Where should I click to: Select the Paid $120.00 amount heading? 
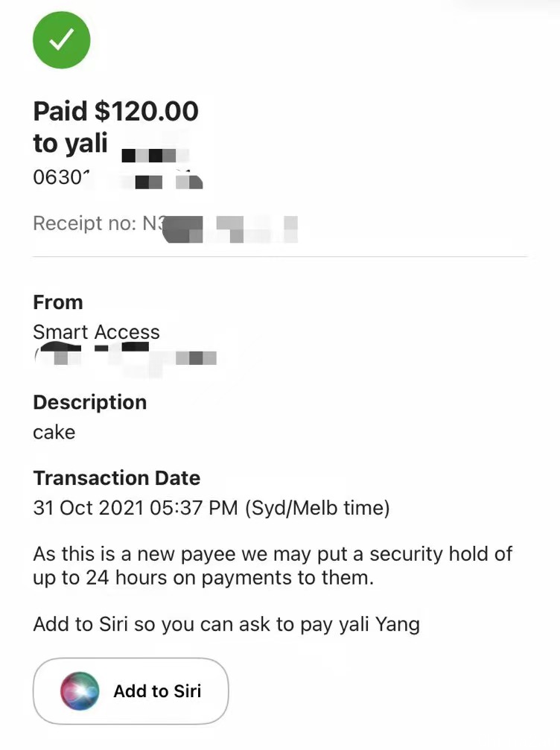click(x=115, y=111)
